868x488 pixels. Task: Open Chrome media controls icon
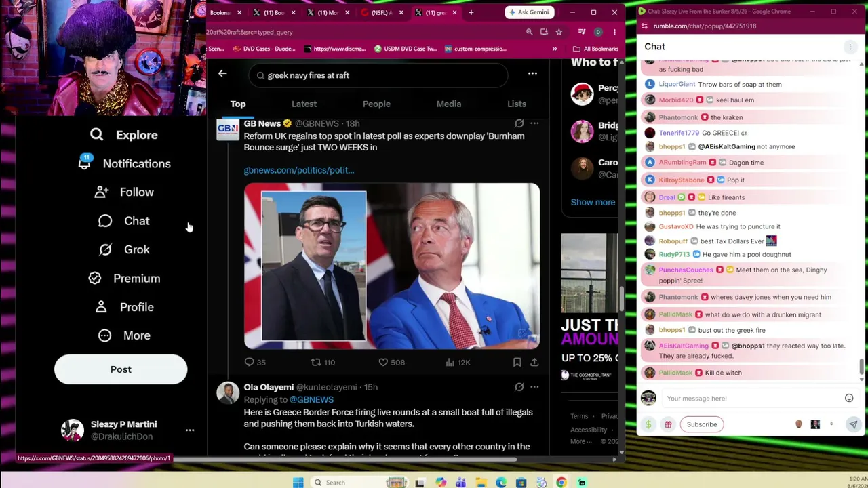(x=582, y=32)
